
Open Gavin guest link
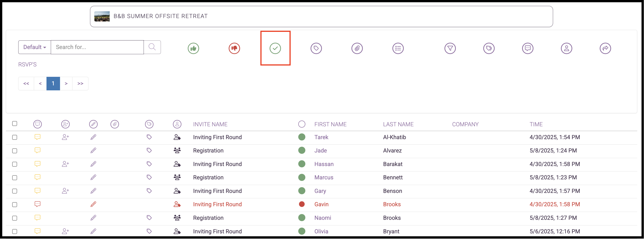321,204
